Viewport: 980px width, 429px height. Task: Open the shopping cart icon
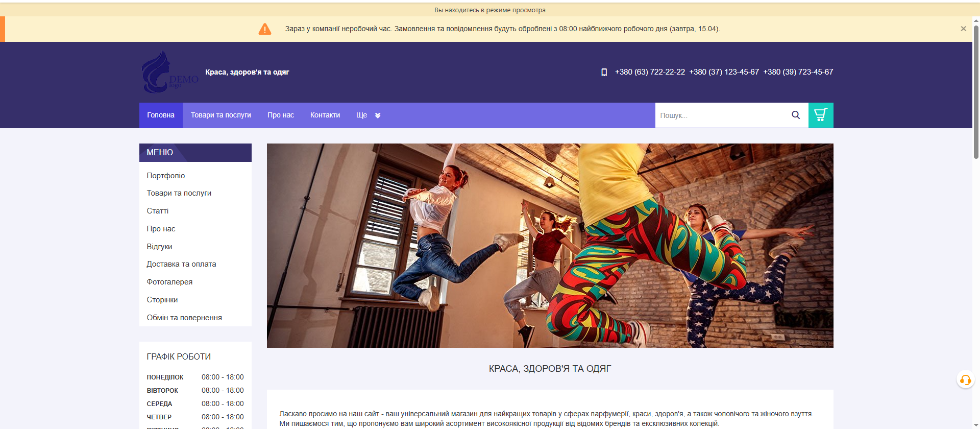pos(820,115)
